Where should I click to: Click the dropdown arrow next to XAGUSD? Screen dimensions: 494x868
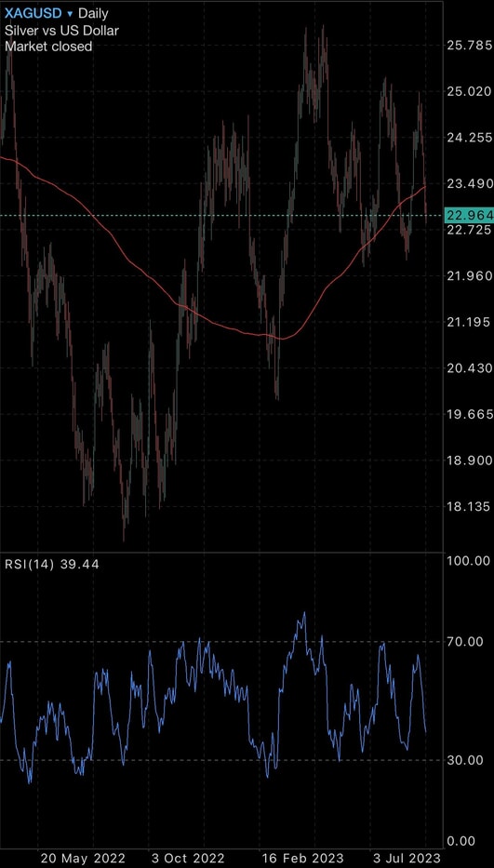coord(70,14)
